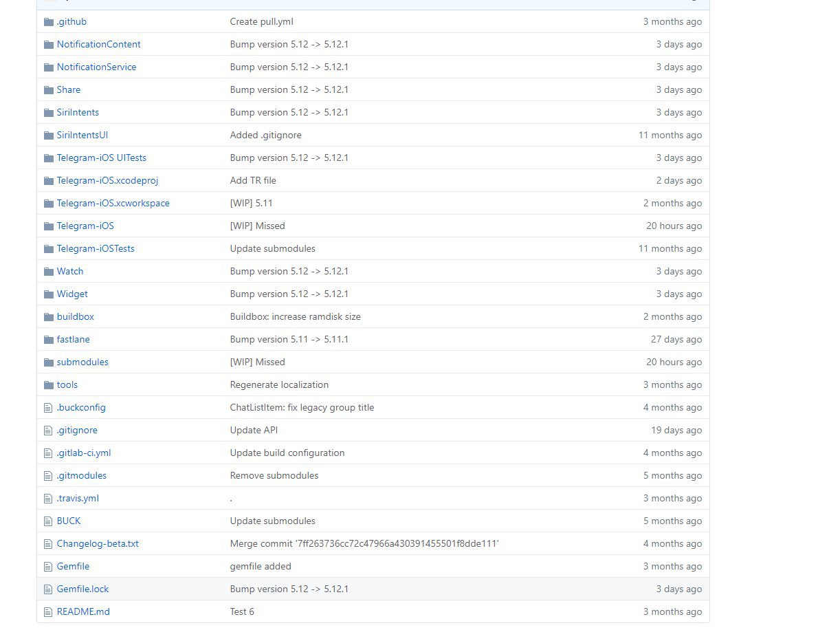
Task: Open the Telegram-iOS.xcodeproj folder
Action: [107, 181]
